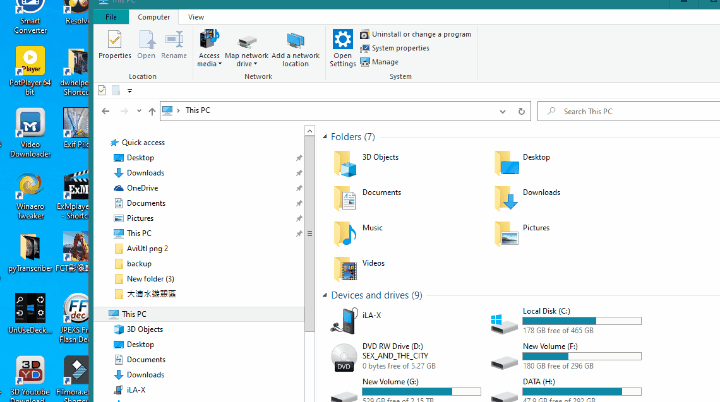Click the Properties icon in the ribbon

coord(114,42)
